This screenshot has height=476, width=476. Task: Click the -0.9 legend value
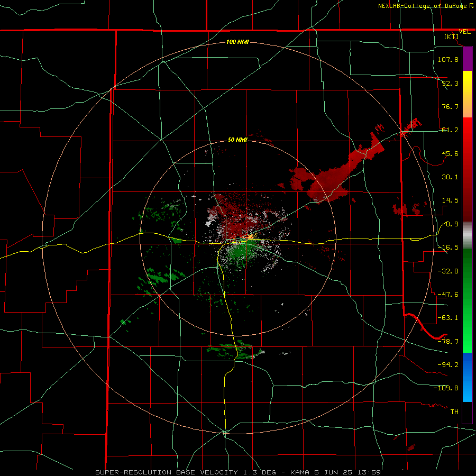(x=450, y=224)
